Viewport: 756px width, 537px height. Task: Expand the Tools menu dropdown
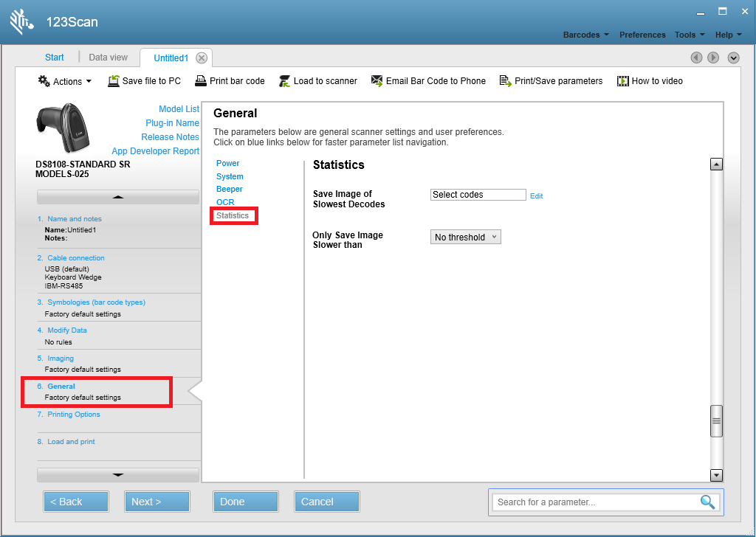[689, 35]
